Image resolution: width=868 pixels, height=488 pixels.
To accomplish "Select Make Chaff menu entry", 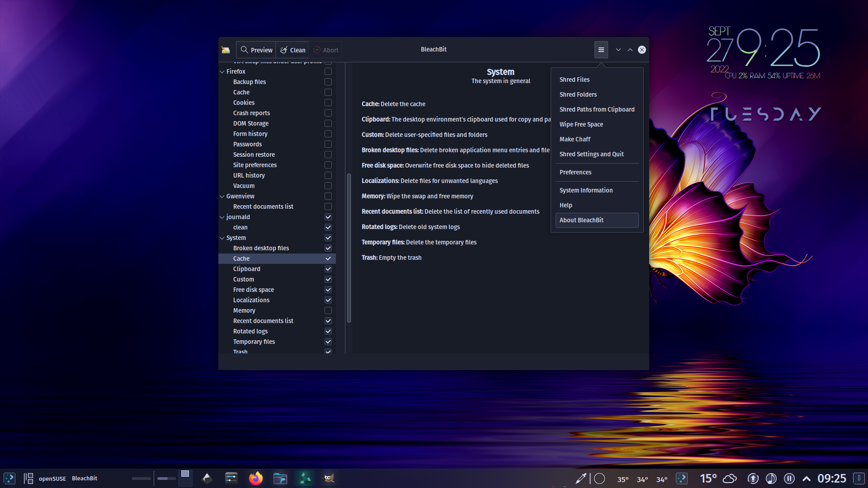I will click(x=597, y=139).
